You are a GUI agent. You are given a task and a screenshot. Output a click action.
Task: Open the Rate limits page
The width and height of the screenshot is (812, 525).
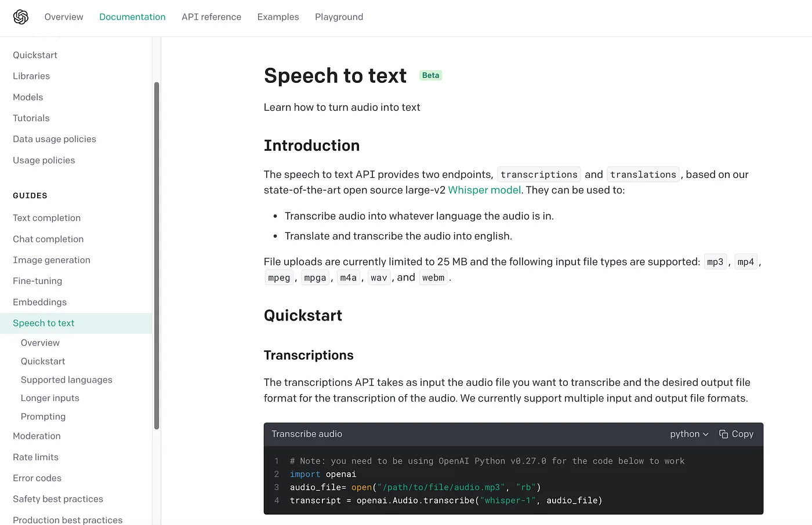point(35,457)
